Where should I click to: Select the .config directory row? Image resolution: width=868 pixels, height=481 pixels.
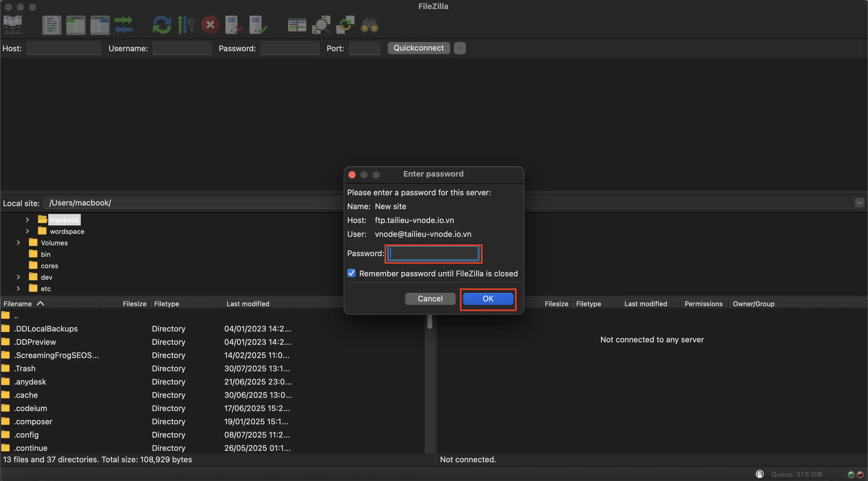pos(212,435)
